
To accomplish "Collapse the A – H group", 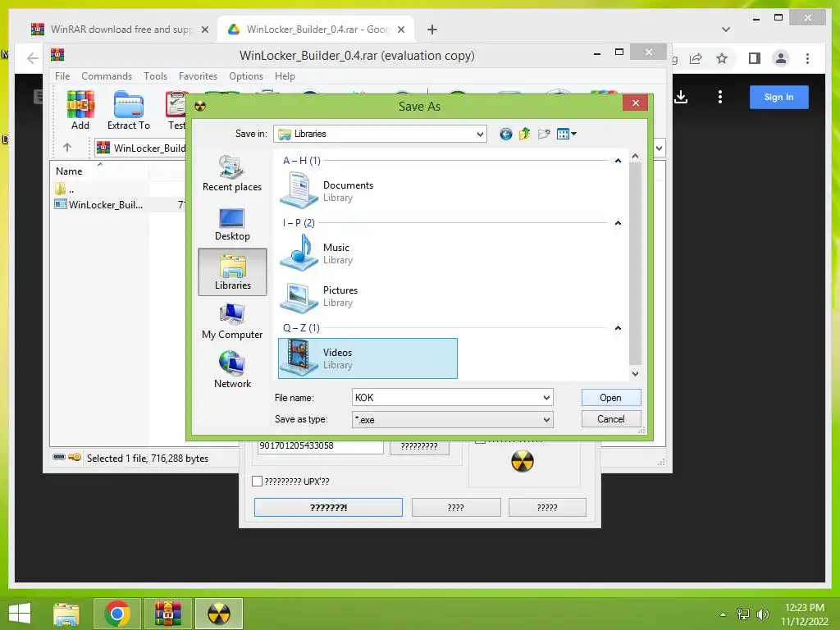I will (x=618, y=161).
